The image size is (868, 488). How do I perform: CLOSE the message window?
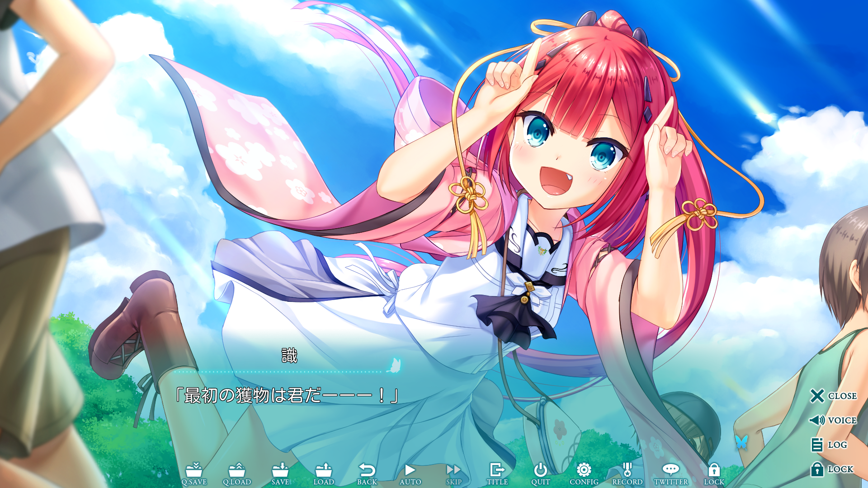click(833, 396)
